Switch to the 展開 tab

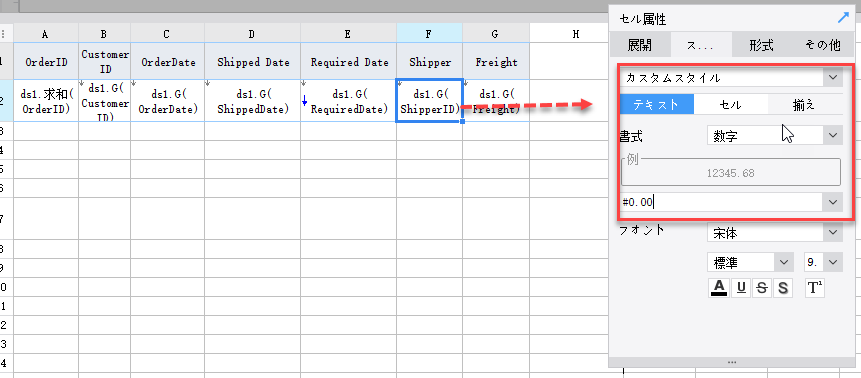pos(640,45)
